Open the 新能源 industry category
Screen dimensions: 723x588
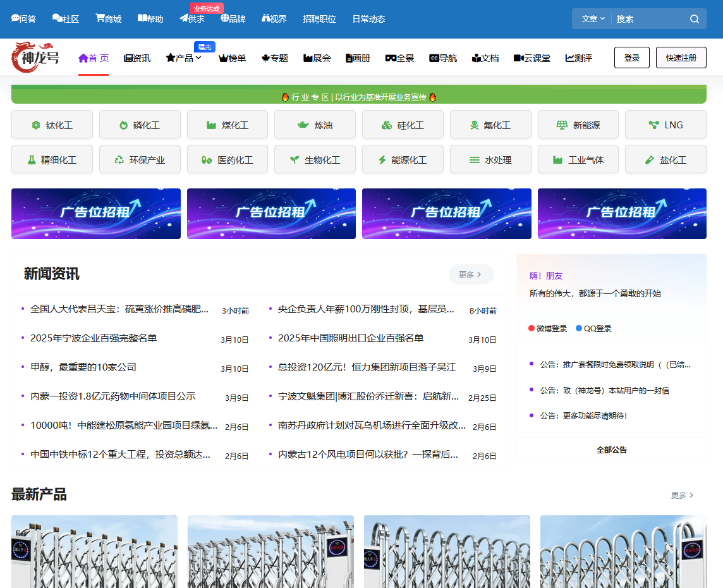pyautogui.click(x=578, y=125)
